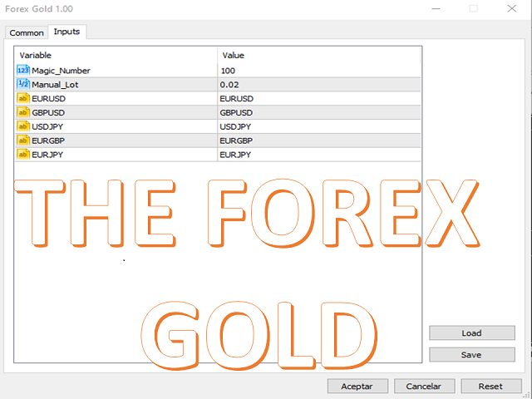Click the string icon beside EURUSD variable
Image resolution: width=532 pixels, height=399 pixels.
23,98
